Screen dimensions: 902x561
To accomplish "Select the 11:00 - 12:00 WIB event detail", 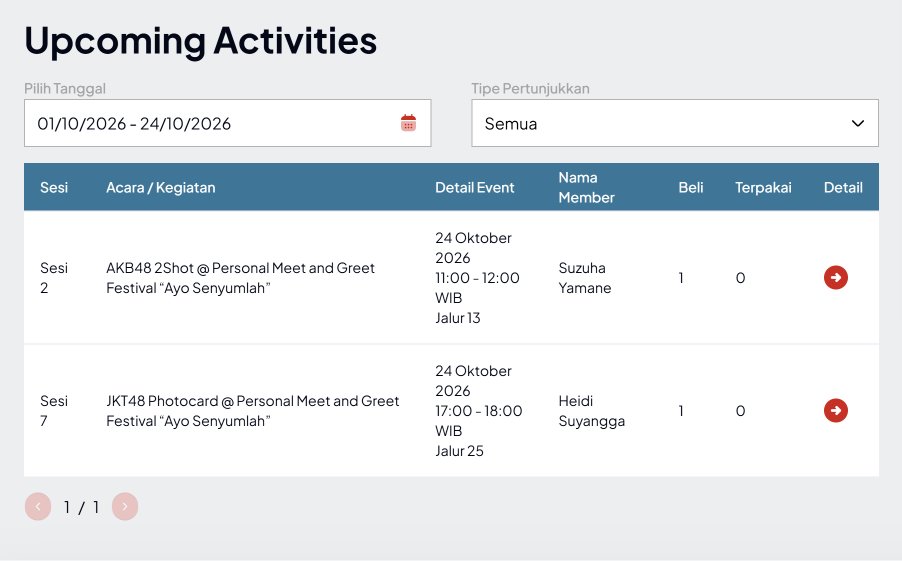I will click(x=477, y=278).
